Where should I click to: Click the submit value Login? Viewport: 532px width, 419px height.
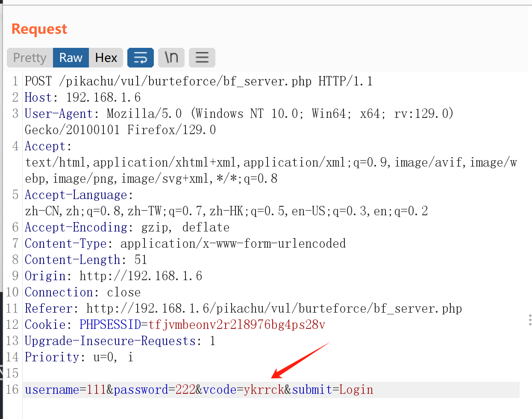click(x=356, y=390)
